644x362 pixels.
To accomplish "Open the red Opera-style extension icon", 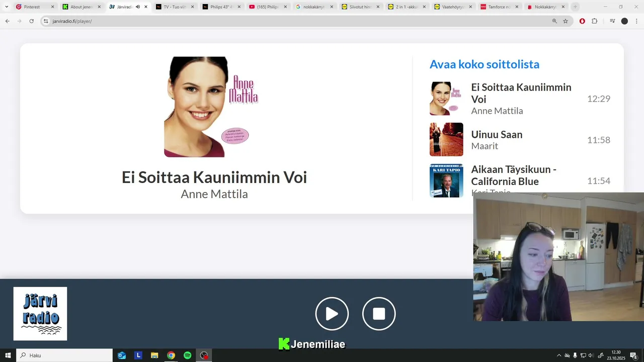I will 582,21.
